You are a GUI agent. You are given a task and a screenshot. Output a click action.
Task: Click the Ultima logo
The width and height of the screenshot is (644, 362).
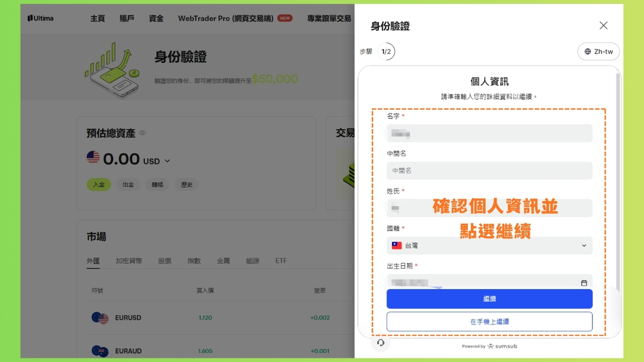coord(41,18)
